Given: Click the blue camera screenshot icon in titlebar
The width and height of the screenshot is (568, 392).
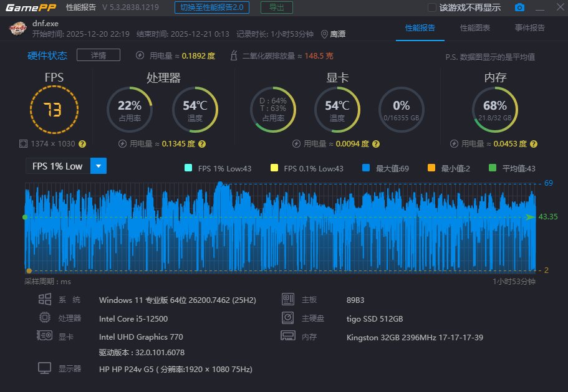Looking at the screenshot, I should tap(519, 7).
